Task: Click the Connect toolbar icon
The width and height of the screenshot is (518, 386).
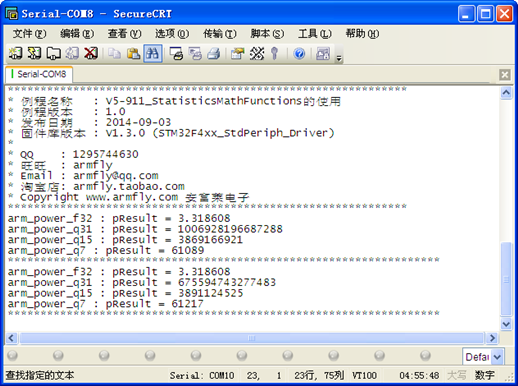Action: click(15, 53)
